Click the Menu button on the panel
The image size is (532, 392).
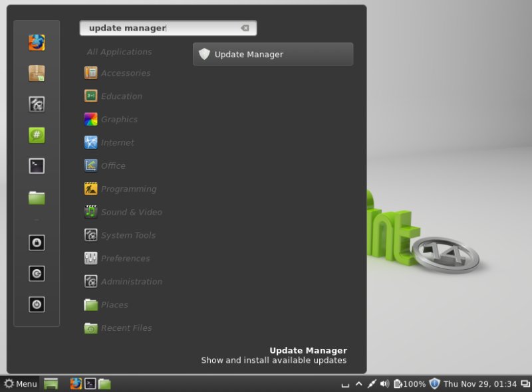(21, 383)
